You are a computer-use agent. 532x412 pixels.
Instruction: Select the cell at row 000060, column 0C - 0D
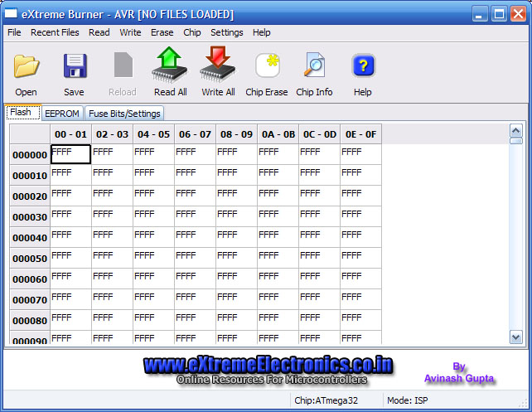click(x=319, y=279)
